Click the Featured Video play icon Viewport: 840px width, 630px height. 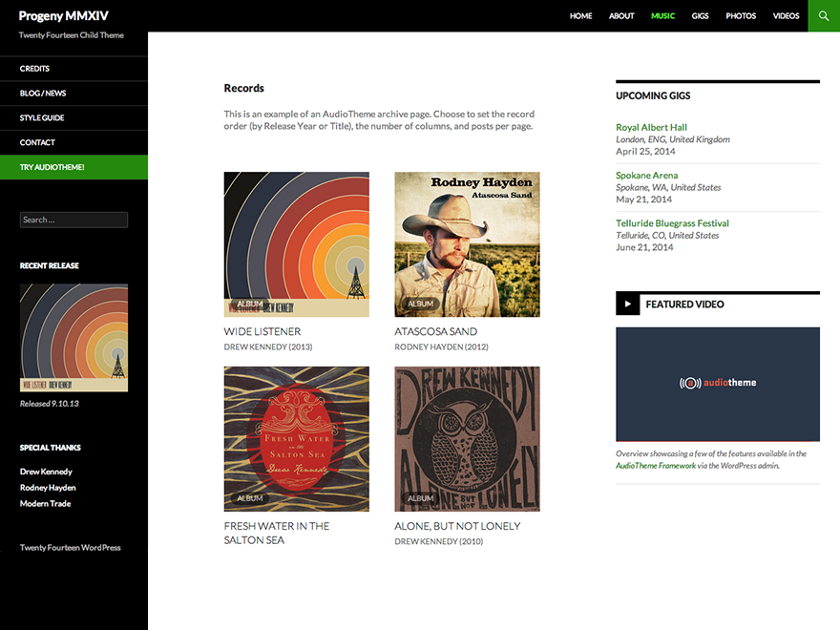(627, 304)
